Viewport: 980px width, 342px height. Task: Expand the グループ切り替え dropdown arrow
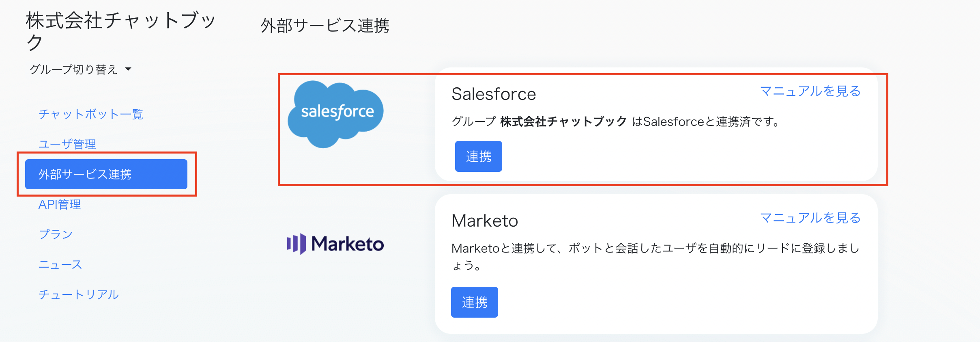pyautogui.click(x=128, y=69)
